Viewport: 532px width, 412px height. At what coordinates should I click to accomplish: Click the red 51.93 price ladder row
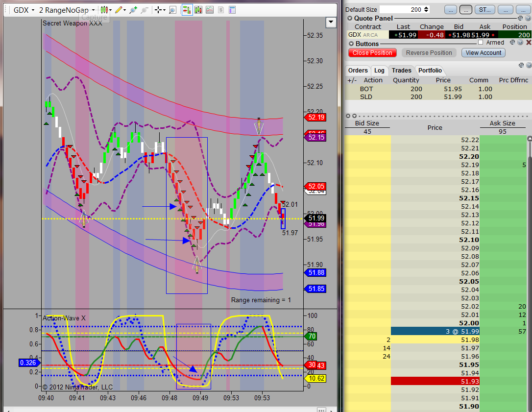tap(435, 382)
